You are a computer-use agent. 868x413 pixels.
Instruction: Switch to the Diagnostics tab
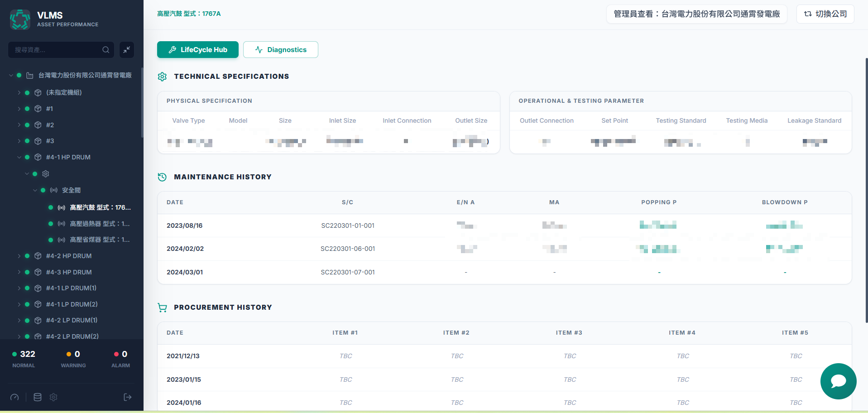[x=281, y=50]
